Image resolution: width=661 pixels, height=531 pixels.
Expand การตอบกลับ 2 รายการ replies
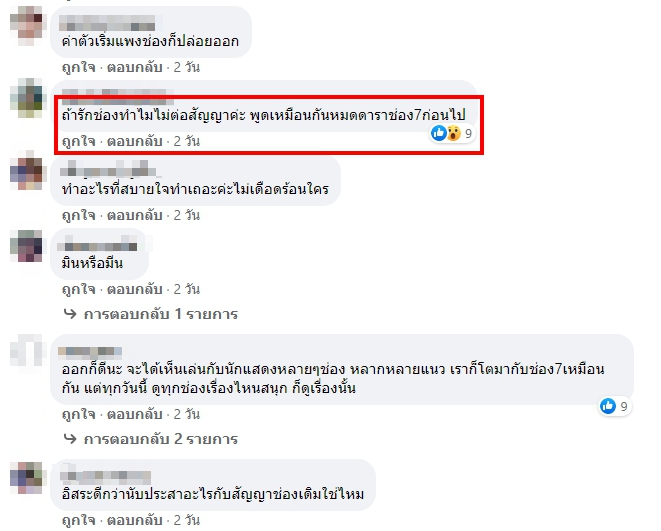coord(161,439)
